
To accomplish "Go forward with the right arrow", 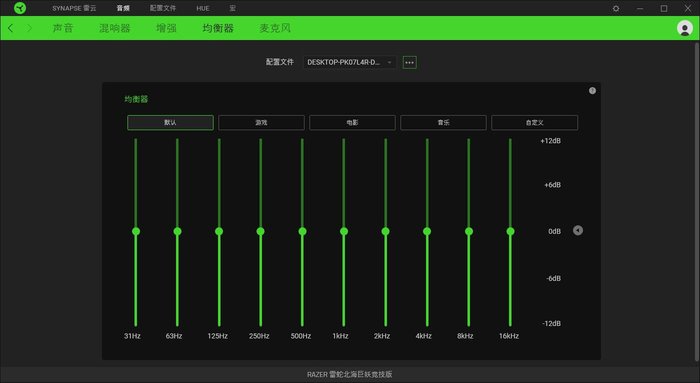I will tap(29, 28).
